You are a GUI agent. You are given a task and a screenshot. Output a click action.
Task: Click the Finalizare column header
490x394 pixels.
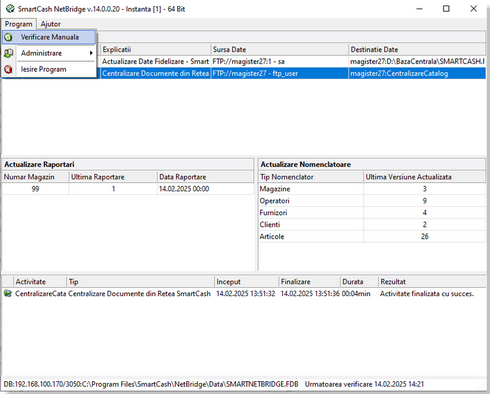309,282
